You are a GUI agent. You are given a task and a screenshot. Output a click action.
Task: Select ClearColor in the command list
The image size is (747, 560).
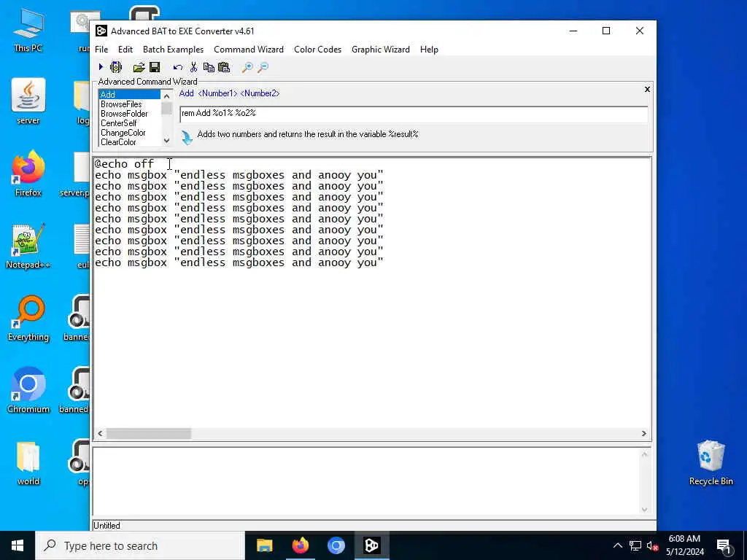tap(129, 142)
